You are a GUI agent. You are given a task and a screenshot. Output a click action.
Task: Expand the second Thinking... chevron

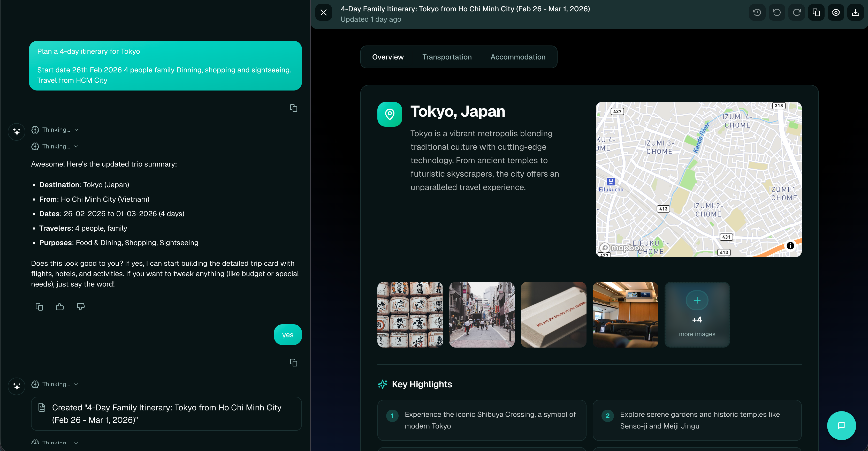(x=77, y=146)
